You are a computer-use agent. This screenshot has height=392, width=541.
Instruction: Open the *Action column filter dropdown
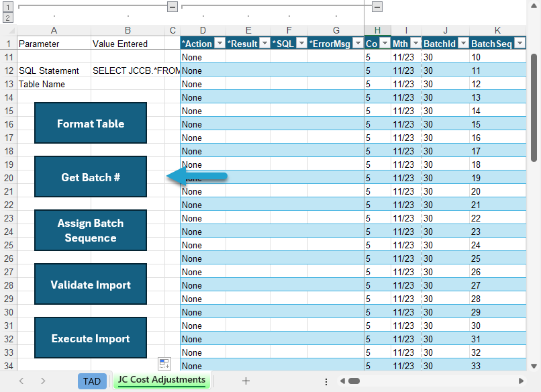click(x=219, y=43)
